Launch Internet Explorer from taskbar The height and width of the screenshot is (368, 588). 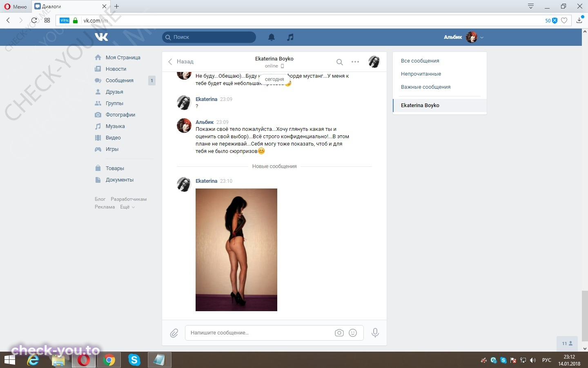(33, 360)
